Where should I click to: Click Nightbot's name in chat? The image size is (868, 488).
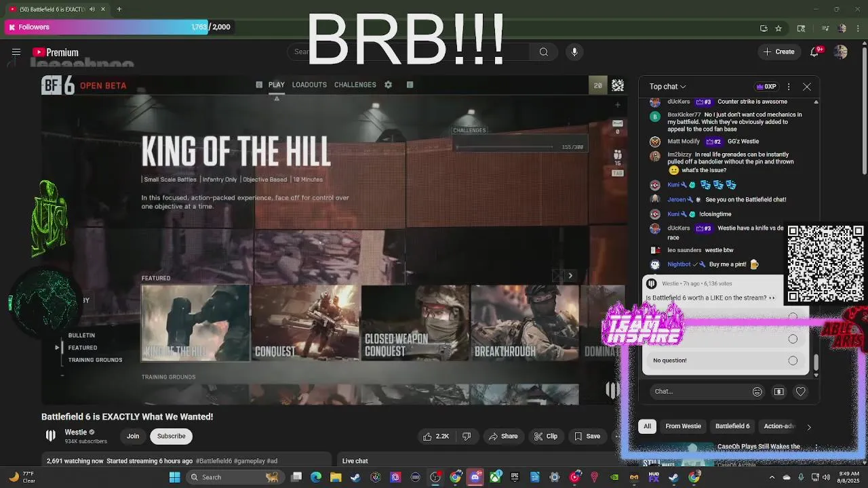(678, 264)
